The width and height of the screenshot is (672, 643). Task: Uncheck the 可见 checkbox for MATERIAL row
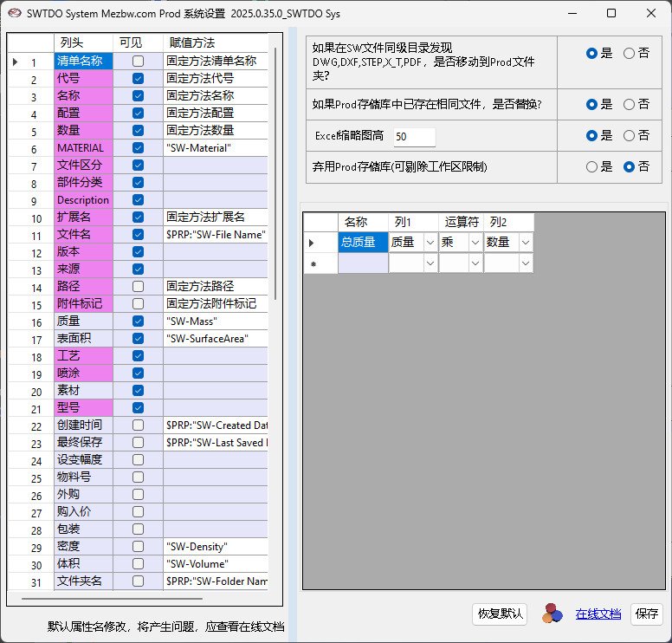(x=138, y=148)
